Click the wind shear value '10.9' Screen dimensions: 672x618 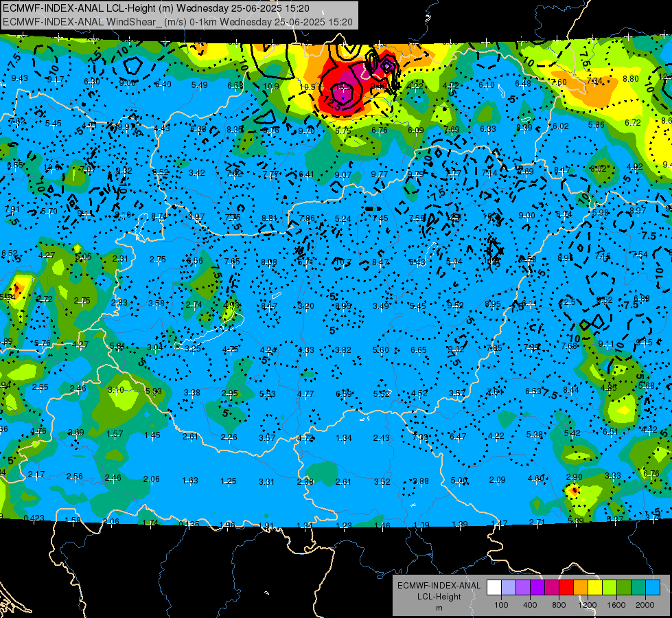(x=271, y=87)
